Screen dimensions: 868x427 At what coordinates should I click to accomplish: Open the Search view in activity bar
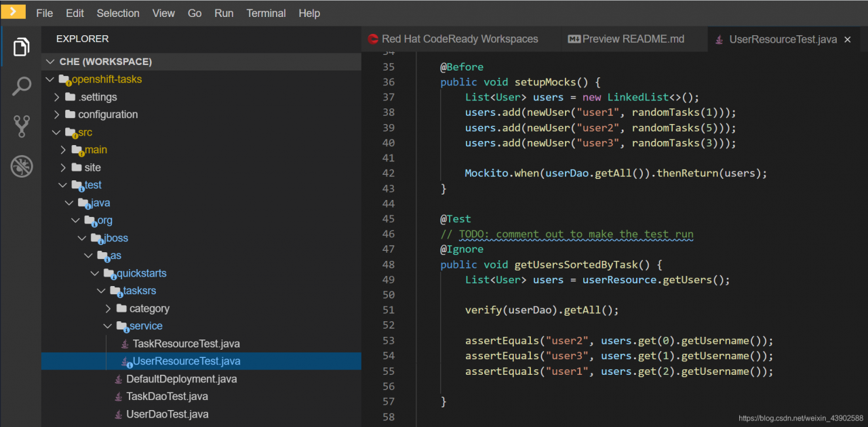pyautogui.click(x=21, y=86)
